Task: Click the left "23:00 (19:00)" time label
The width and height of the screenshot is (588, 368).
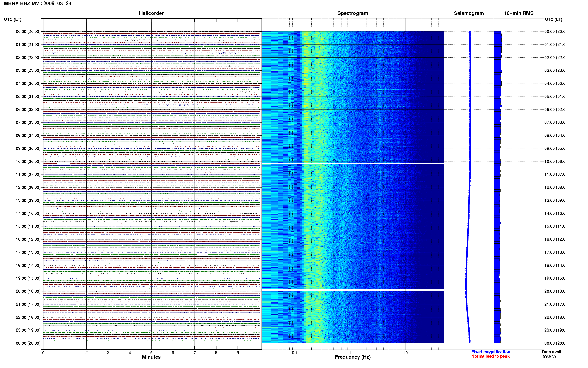Action: tap(28, 330)
